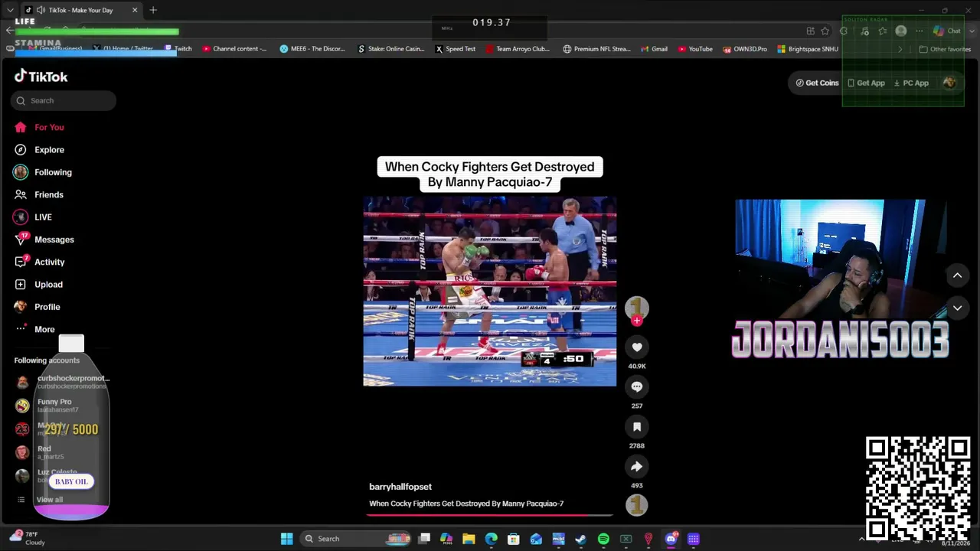Click the PC App download button
This screenshot has width=980, height=551.
coord(911,83)
